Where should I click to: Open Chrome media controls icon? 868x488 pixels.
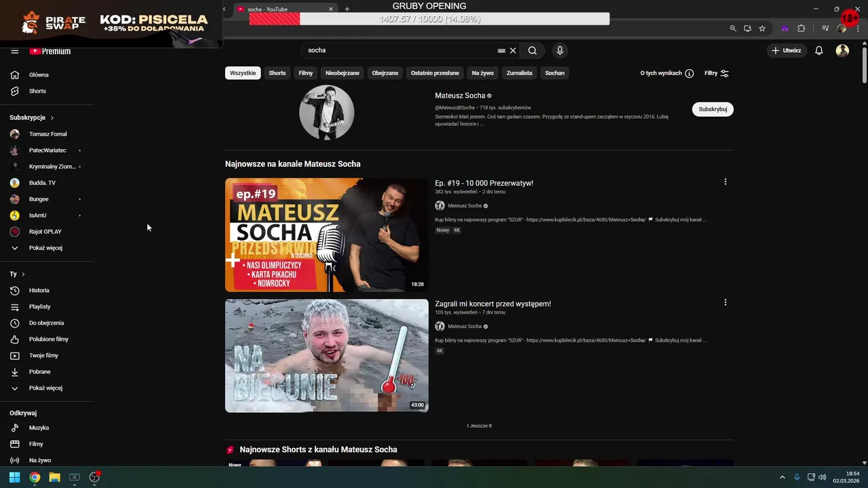pos(825,28)
